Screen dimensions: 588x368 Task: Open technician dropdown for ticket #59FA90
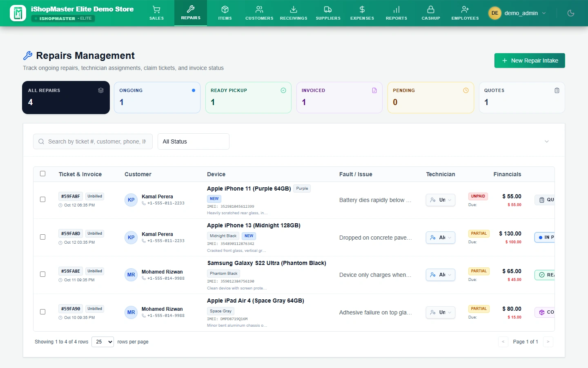(x=441, y=312)
